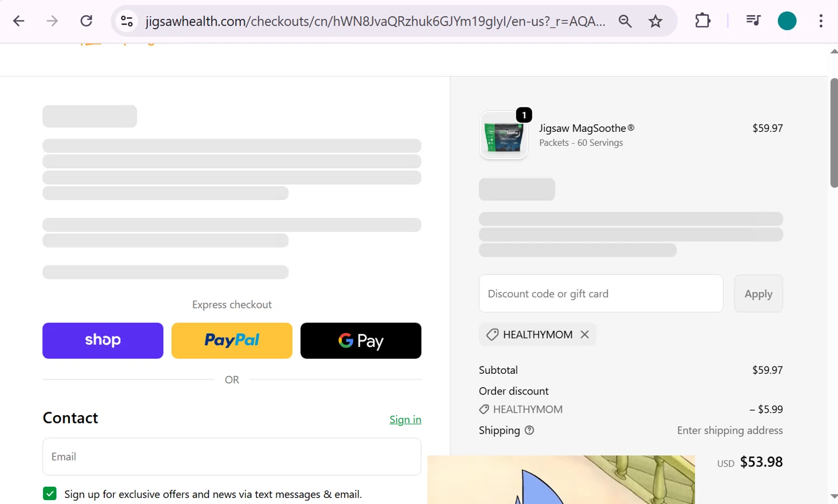Go back to the previous page
This screenshot has width=838, height=504.
(x=18, y=21)
